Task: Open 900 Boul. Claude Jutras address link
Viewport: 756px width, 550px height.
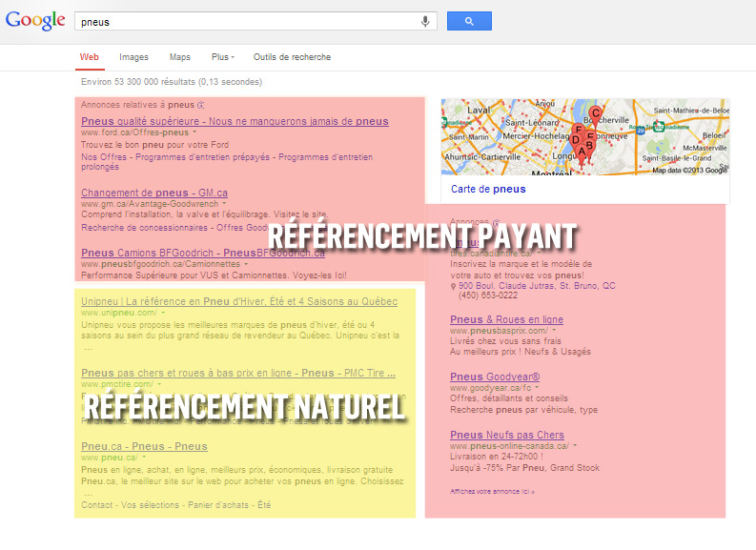Action: click(537, 286)
